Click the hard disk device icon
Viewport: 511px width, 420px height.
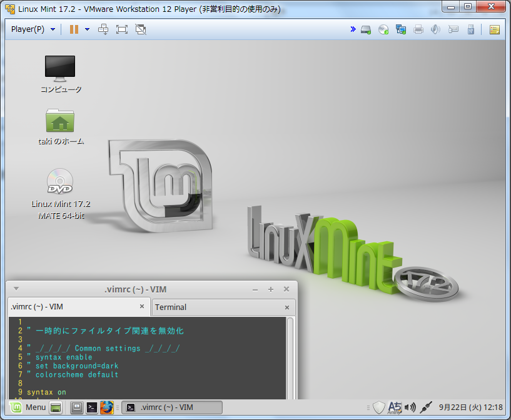pos(366,29)
